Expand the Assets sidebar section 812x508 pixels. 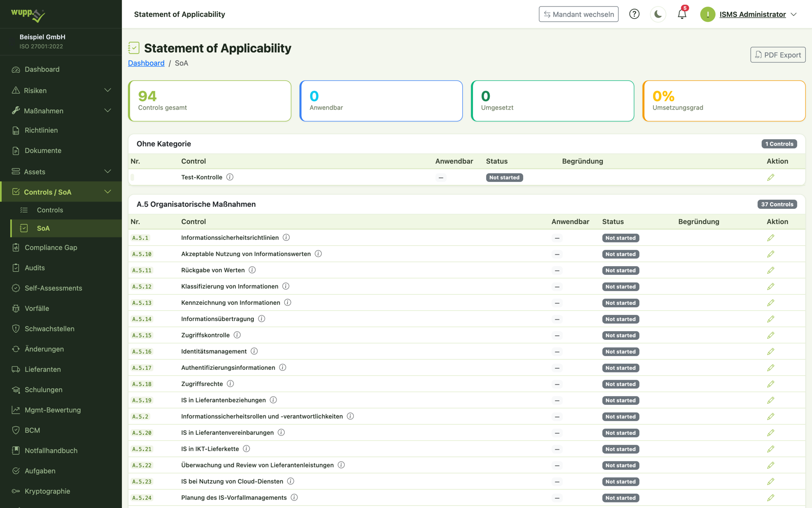point(61,172)
